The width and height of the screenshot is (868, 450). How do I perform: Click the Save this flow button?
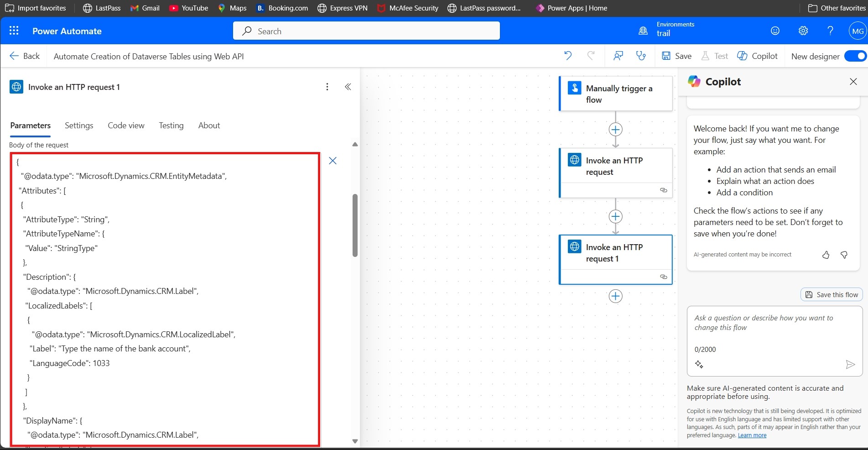[832, 294]
